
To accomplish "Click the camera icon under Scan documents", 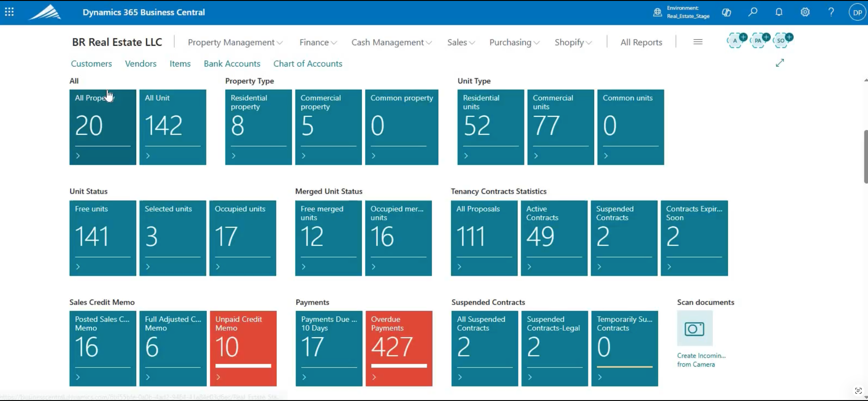I will [x=695, y=329].
